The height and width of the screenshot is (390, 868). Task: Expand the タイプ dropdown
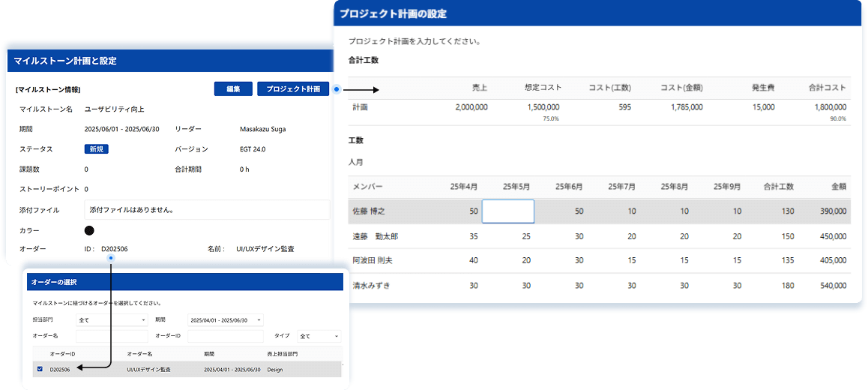(319, 337)
